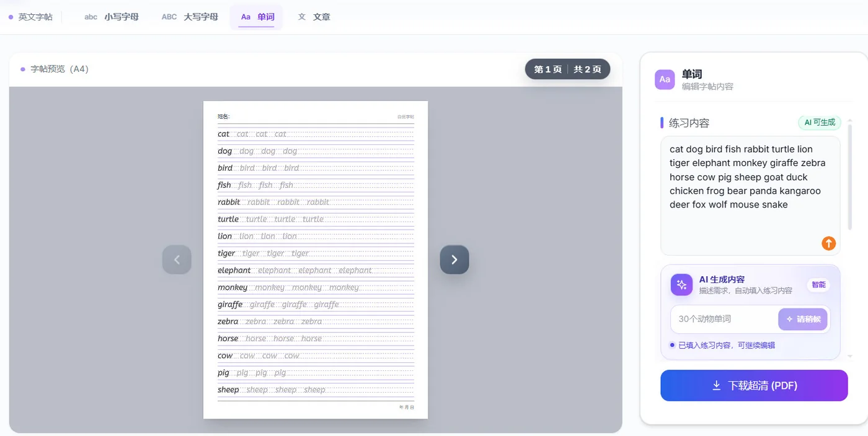Click the purple Aa 单词 panel icon

tap(665, 79)
